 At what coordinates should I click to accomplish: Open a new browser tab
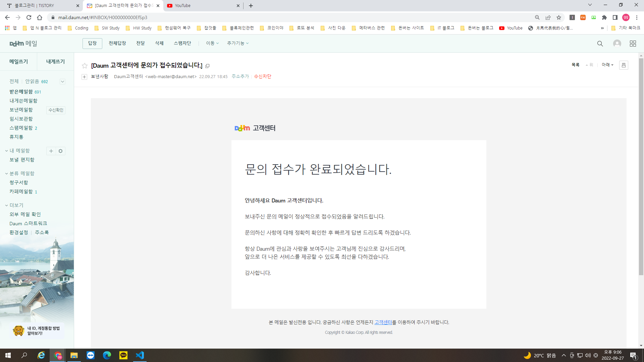click(251, 5)
